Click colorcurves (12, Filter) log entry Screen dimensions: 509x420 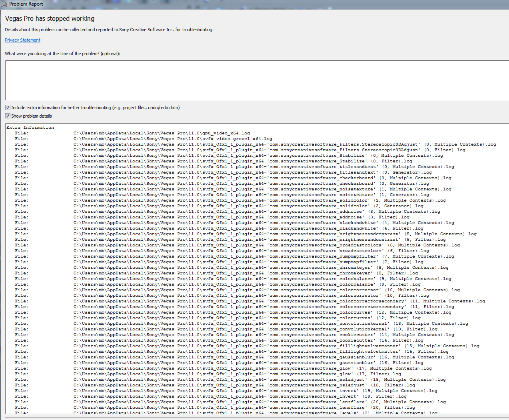pyautogui.click(x=218, y=318)
